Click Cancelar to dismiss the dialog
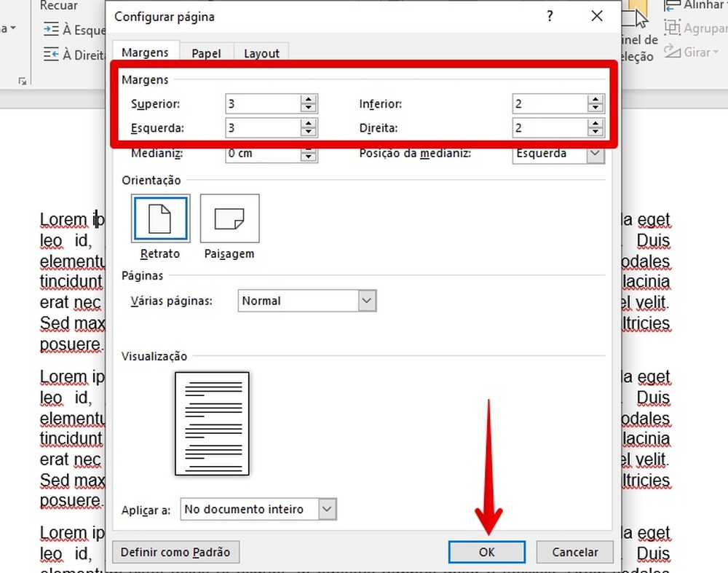728x573 pixels. [574, 552]
